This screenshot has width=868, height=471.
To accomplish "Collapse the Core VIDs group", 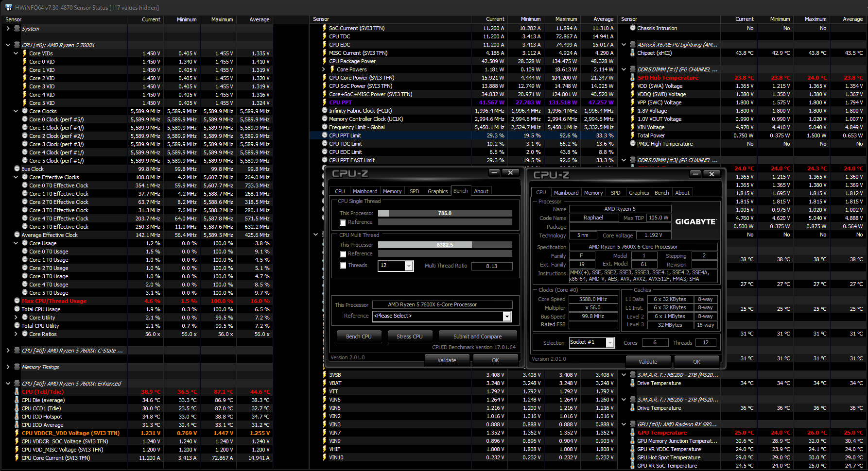I will point(16,53).
